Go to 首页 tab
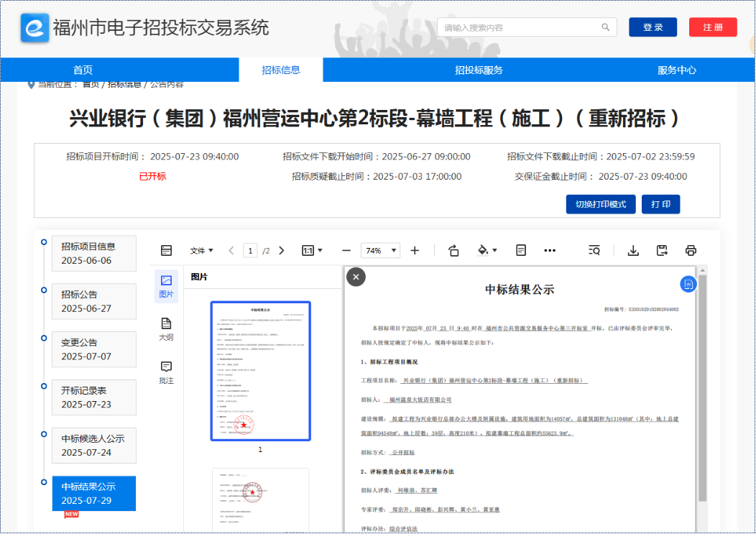 tap(83, 70)
